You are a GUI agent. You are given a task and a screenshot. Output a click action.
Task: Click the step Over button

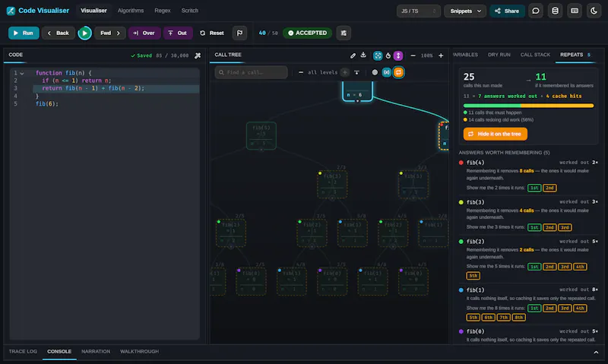click(144, 33)
